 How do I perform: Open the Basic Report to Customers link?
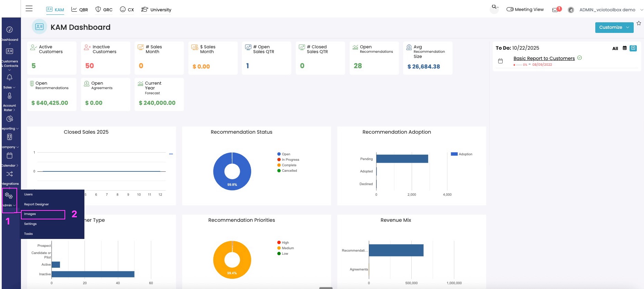click(x=544, y=58)
